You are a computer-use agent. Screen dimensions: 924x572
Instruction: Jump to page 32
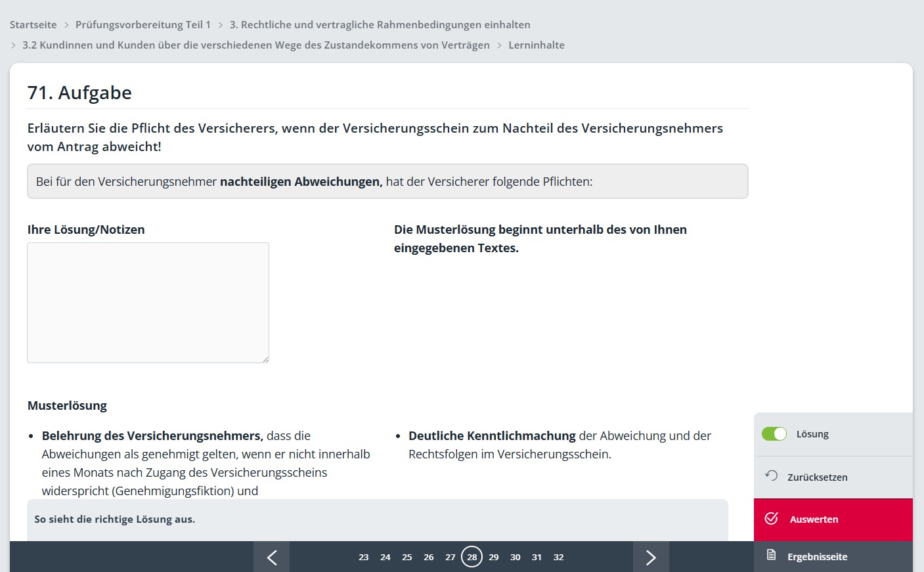click(x=559, y=557)
